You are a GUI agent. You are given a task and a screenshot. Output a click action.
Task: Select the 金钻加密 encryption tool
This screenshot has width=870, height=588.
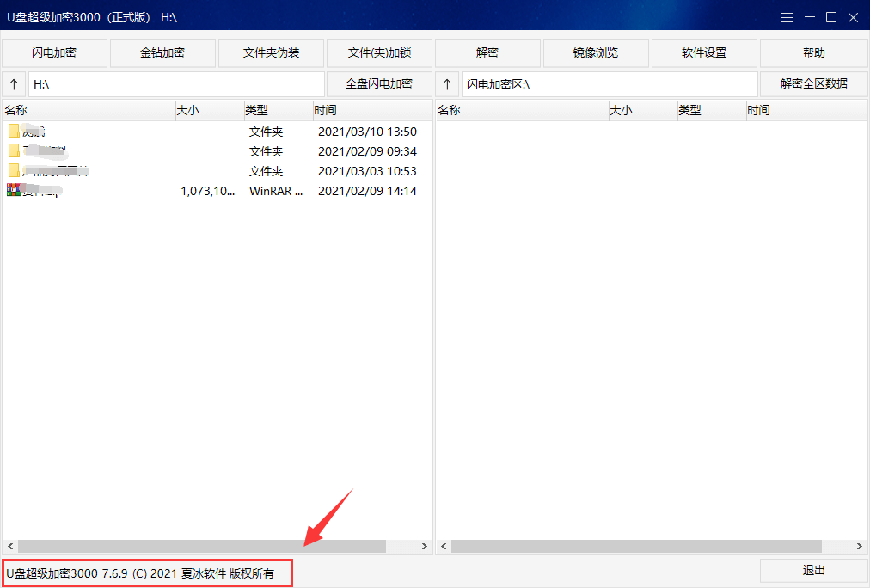point(162,52)
